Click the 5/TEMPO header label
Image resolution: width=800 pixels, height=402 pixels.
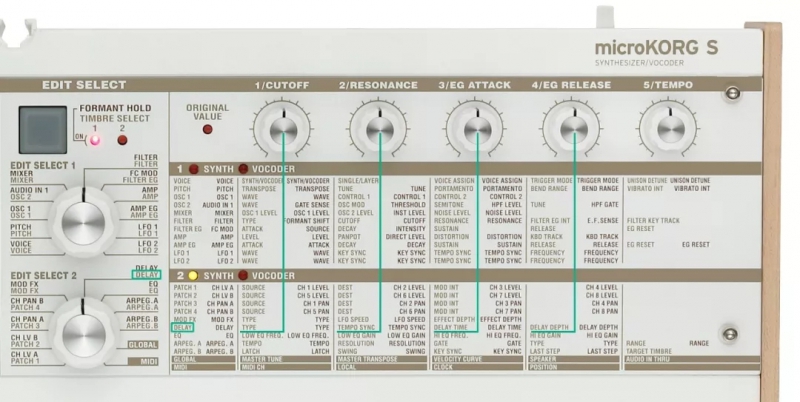click(x=668, y=85)
